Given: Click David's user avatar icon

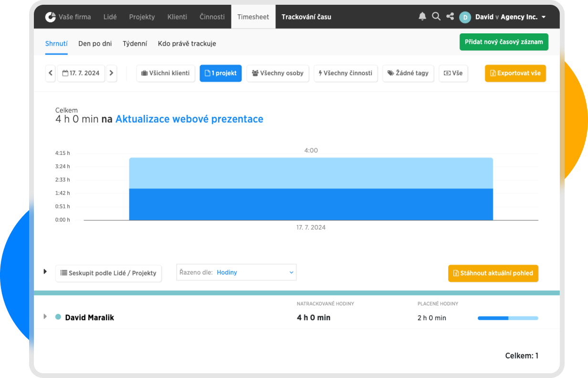Looking at the screenshot, I should pos(465,17).
